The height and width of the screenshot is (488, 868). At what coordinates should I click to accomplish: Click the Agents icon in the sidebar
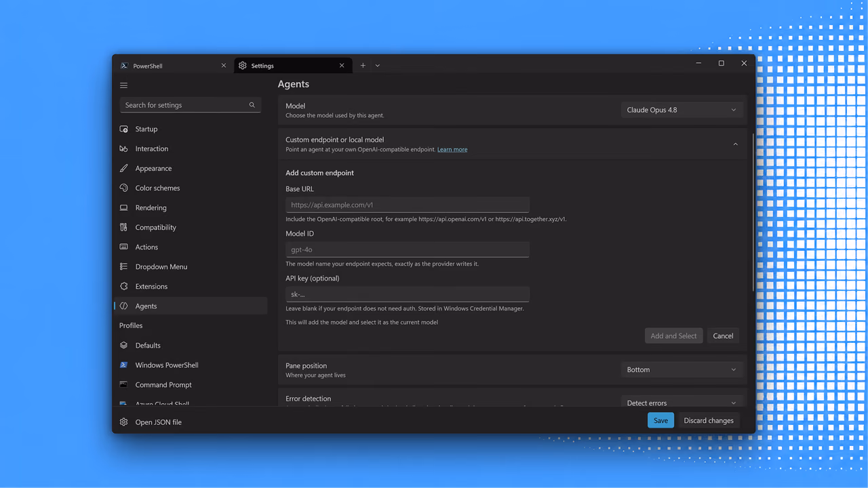tap(123, 306)
